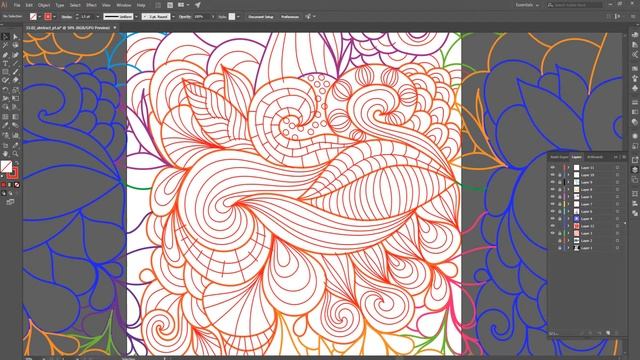Select the Shaper tool

pyautogui.click(x=5, y=80)
